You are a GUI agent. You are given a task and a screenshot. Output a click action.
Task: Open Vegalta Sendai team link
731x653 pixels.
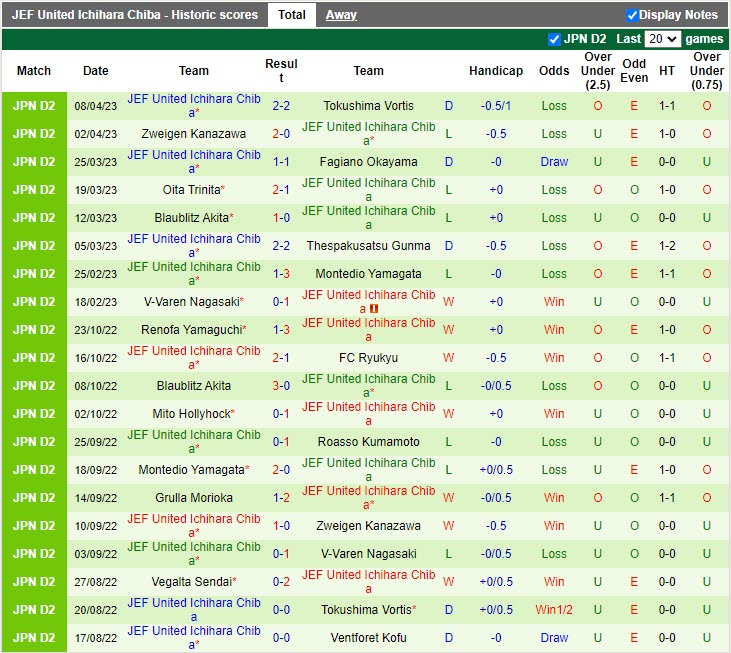pyautogui.click(x=191, y=581)
